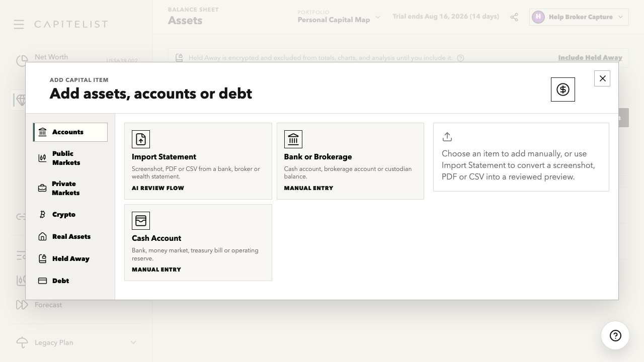Open the hamburger menu icon
The height and width of the screenshot is (362, 644).
tap(19, 24)
